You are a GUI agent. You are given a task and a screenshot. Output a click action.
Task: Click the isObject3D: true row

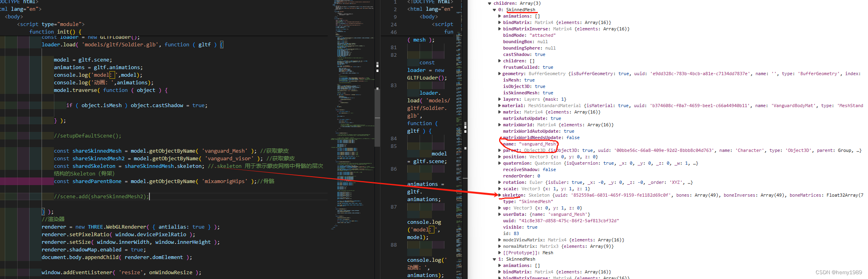point(524,86)
